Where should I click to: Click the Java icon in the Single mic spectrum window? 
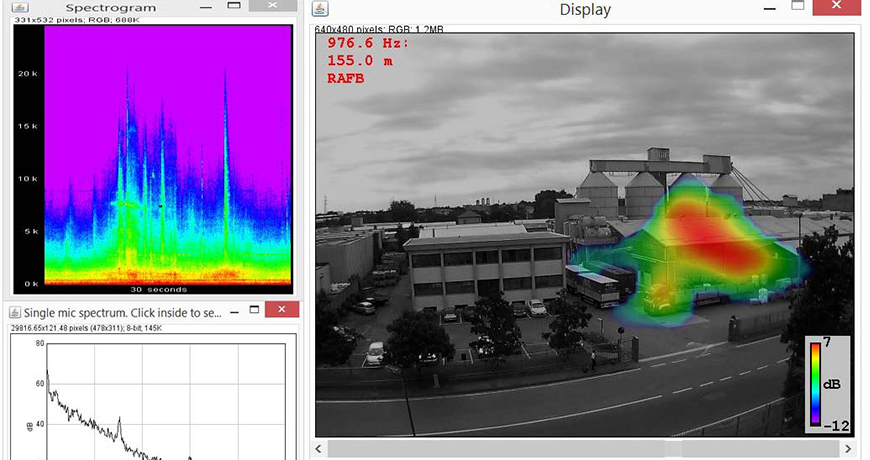(x=15, y=313)
